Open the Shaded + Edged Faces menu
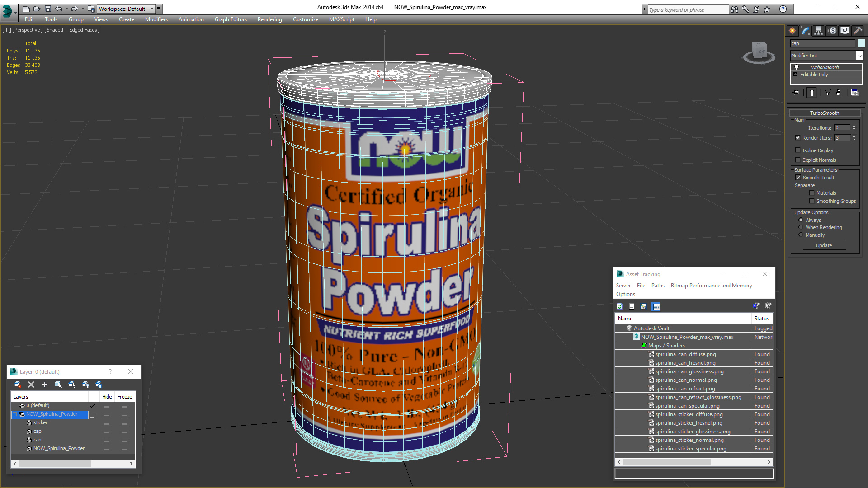Image resolution: width=868 pixels, height=488 pixels. click(72, 30)
